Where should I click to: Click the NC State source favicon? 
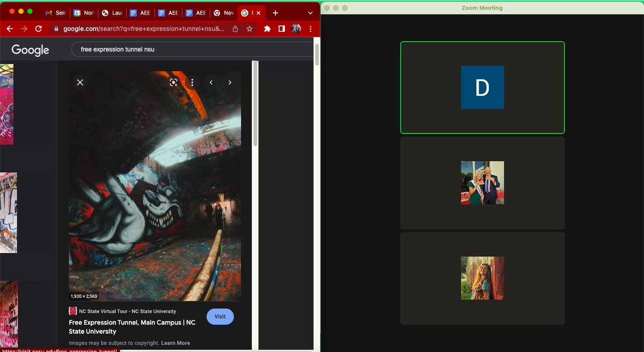point(73,311)
